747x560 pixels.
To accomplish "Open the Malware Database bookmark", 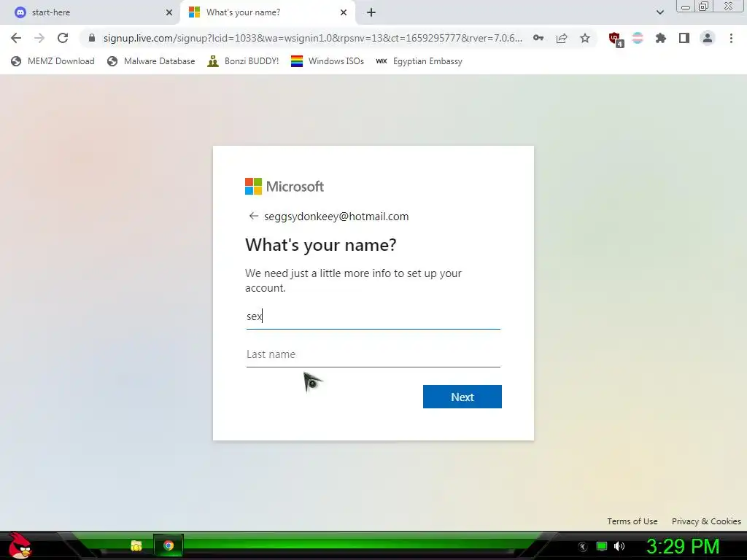I will pyautogui.click(x=151, y=61).
